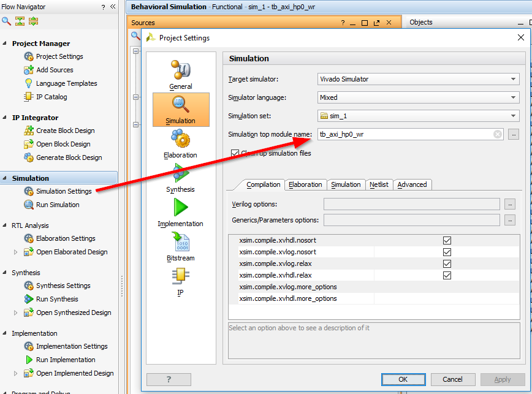The image size is (532, 394).
Task: Open Project Settings in Flow Navigator
Action: coord(59,56)
